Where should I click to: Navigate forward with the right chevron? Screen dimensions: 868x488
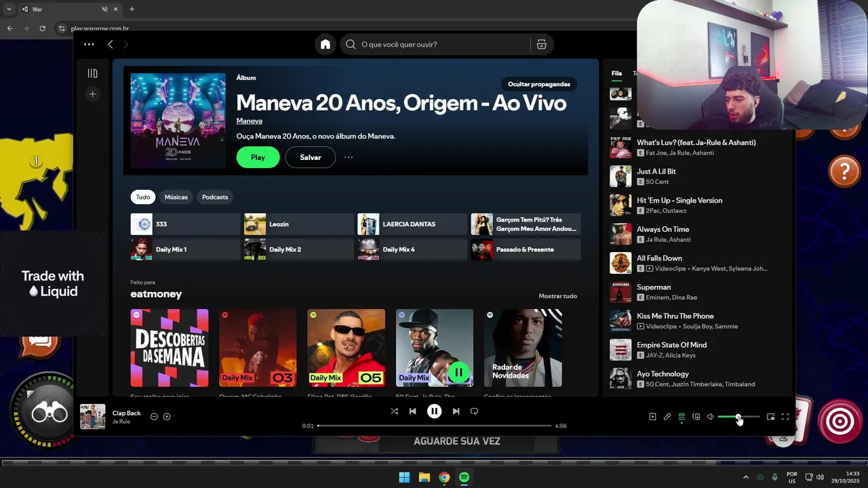pos(125,44)
